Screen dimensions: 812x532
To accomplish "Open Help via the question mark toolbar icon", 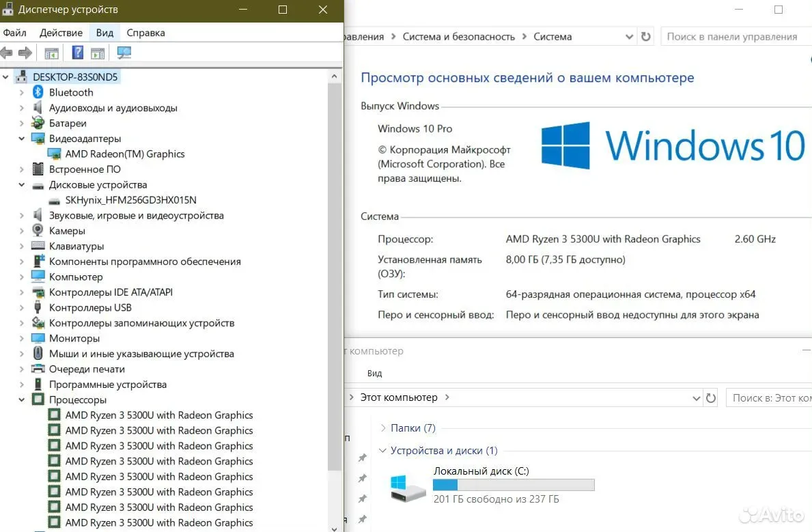I will (77, 53).
